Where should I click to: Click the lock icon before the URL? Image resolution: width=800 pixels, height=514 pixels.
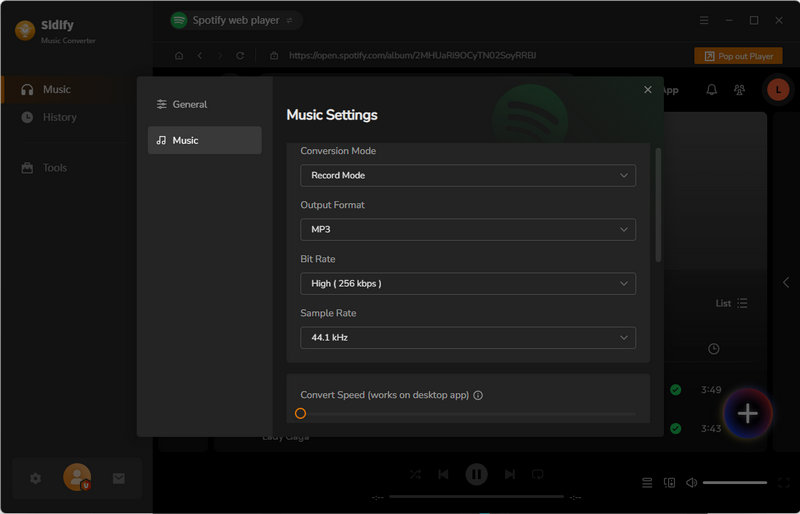[x=274, y=56]
